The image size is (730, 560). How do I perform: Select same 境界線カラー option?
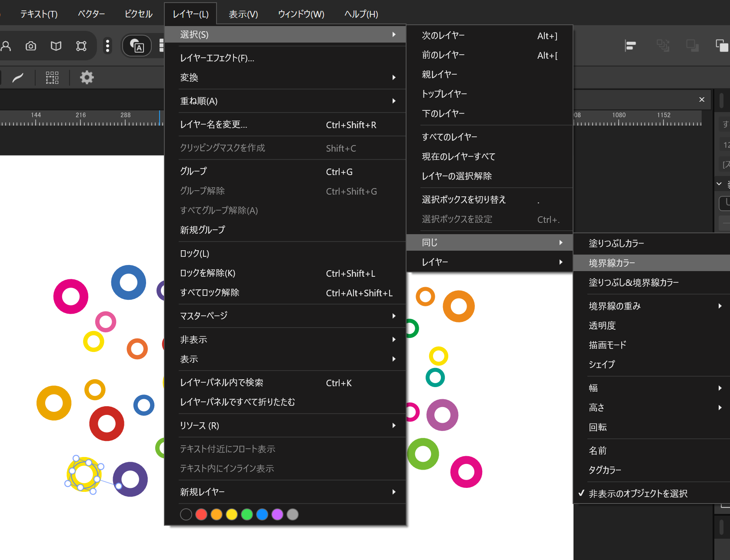[651, 263]
